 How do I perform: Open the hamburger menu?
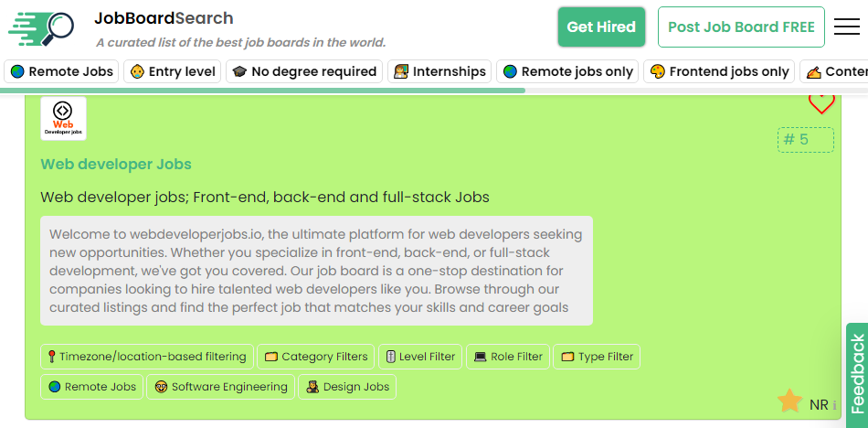pos(847,27)
